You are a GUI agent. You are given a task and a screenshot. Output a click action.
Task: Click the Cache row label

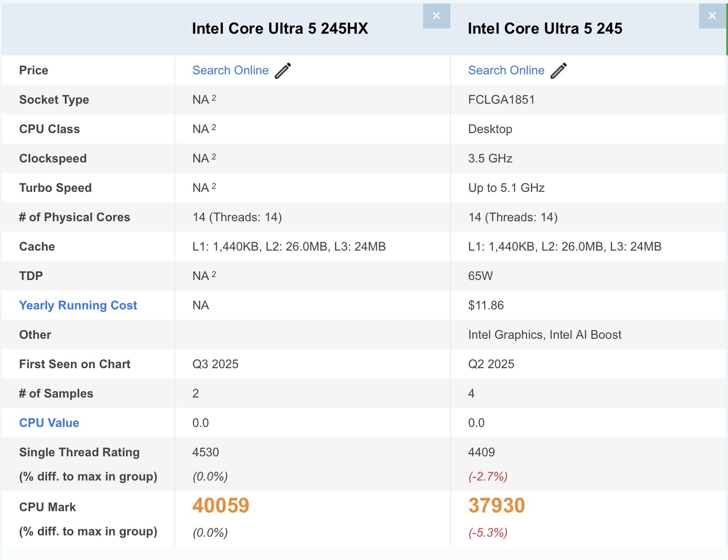pyautogui.click(x=36, y=246)
